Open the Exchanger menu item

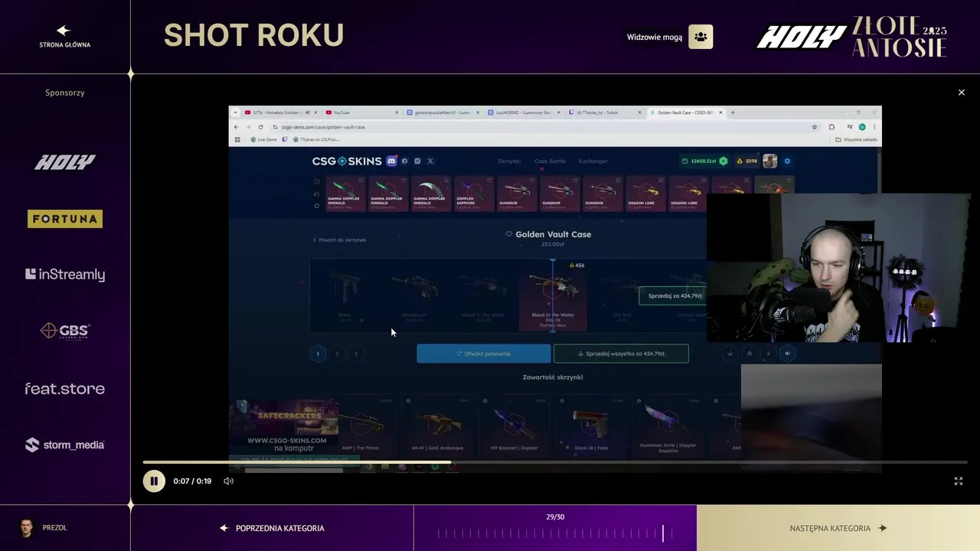point(593,161)
